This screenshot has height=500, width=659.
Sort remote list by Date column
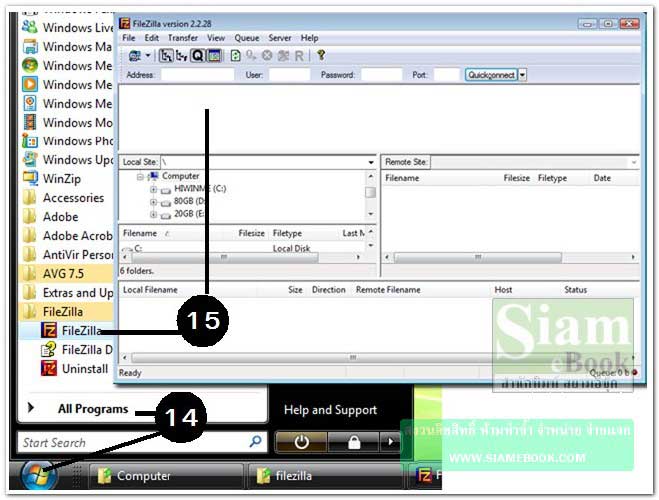[x=602, y=178]
